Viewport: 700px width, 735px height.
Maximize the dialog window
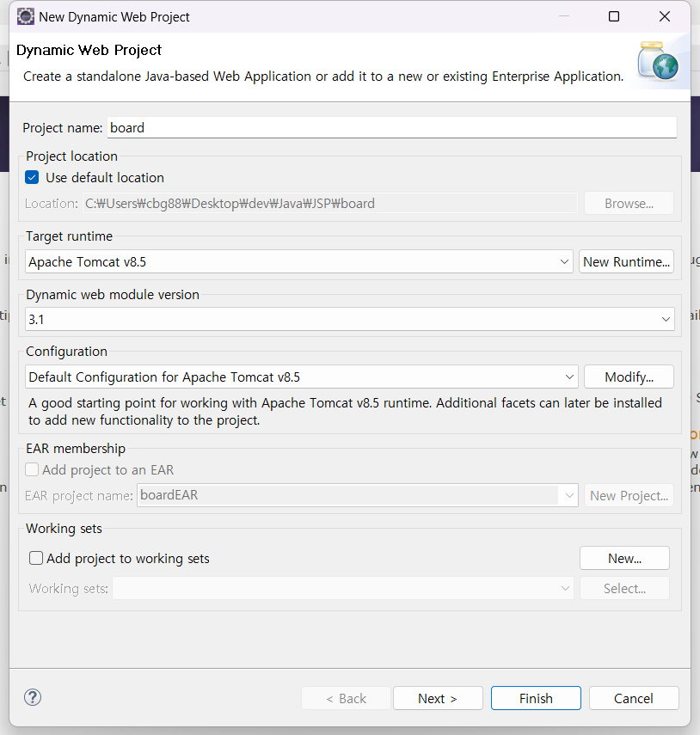tap(614, 17)
